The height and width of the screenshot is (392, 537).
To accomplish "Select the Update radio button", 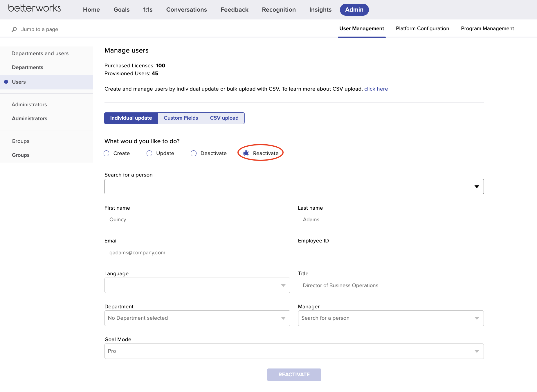I will (x=149, y=153).
